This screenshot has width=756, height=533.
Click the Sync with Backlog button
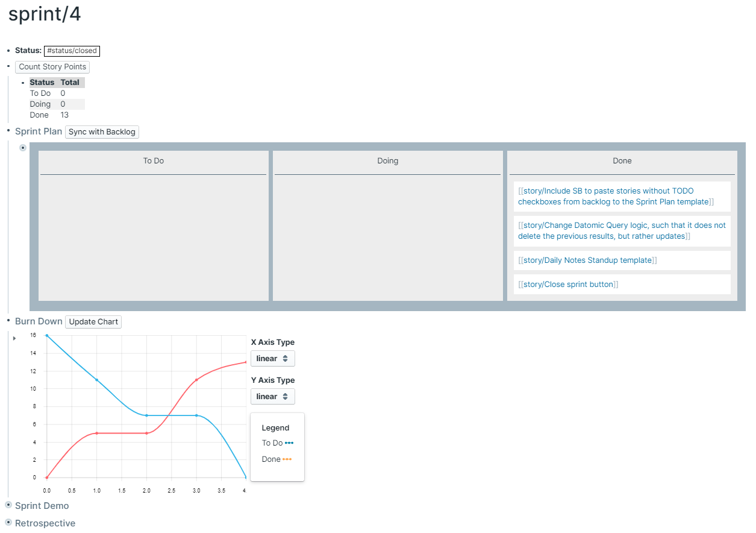102,131
